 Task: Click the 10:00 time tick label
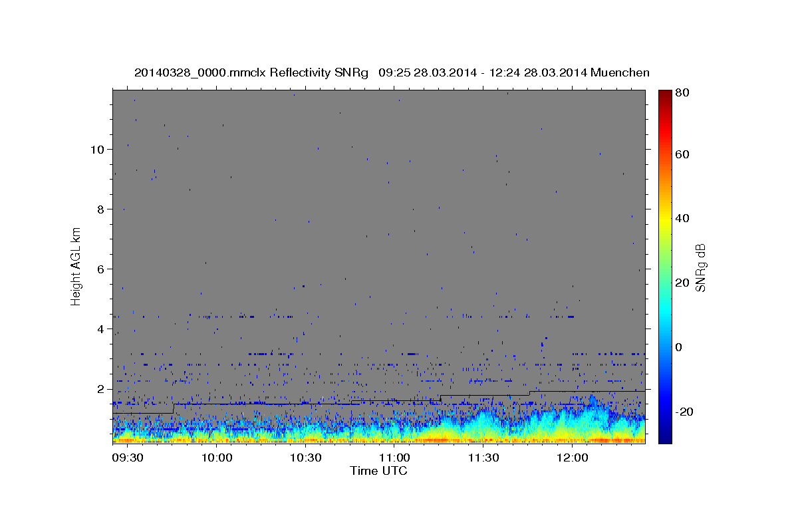click(217, 458)
